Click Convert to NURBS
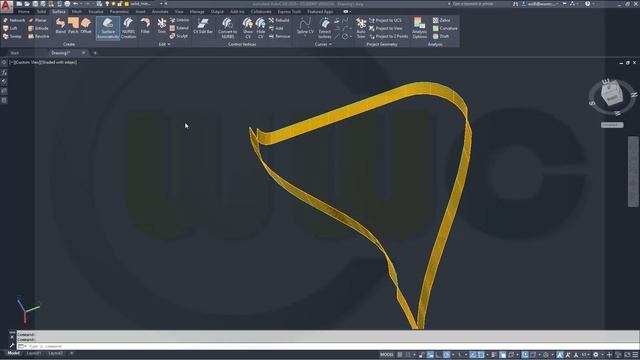 tap(227, 28)
